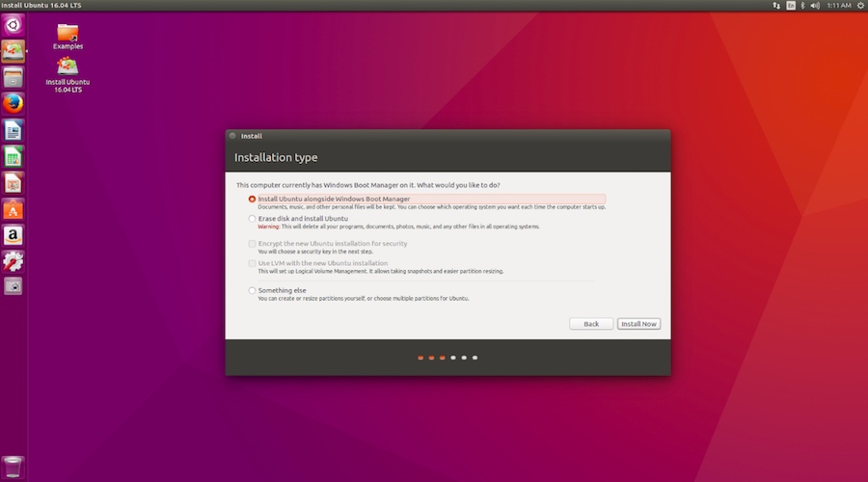
Task: Click the 1:11 AM clock indicator
Action: click(x=839, y=6)
